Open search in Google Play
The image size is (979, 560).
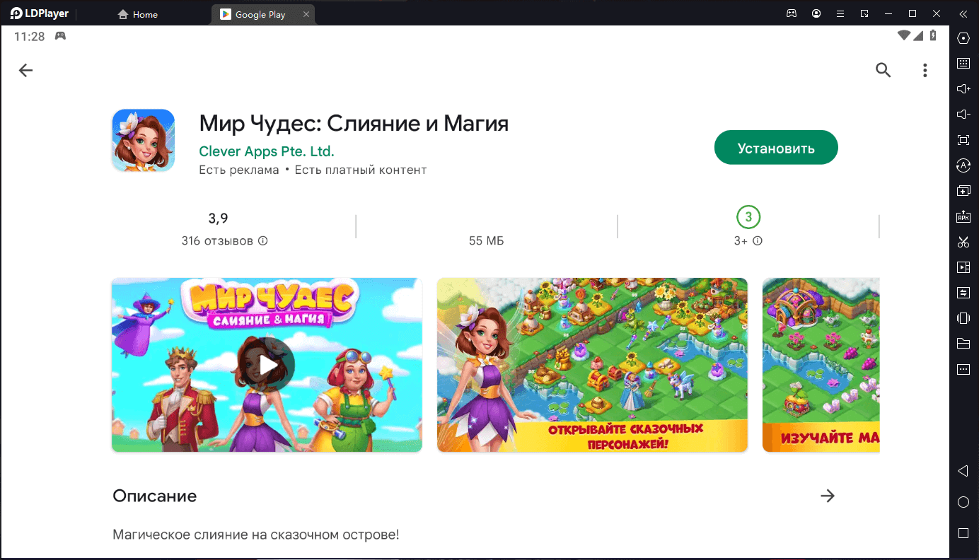[883, 70]
